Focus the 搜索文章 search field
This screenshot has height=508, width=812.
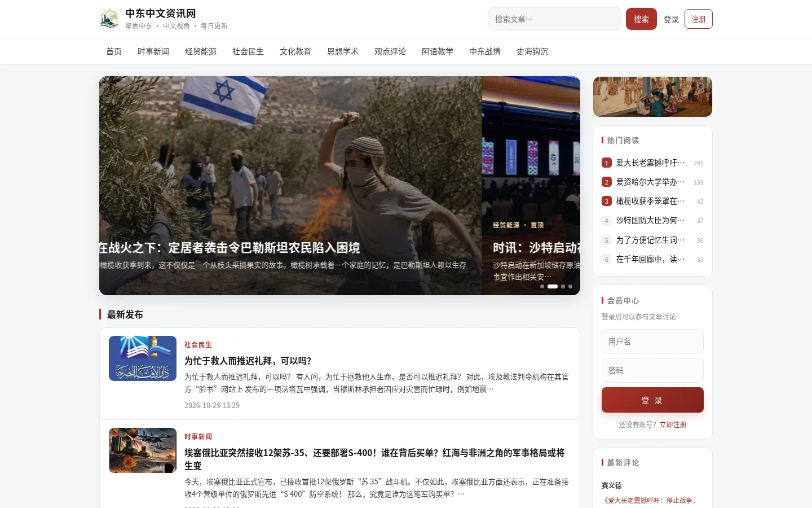[554, 19]
